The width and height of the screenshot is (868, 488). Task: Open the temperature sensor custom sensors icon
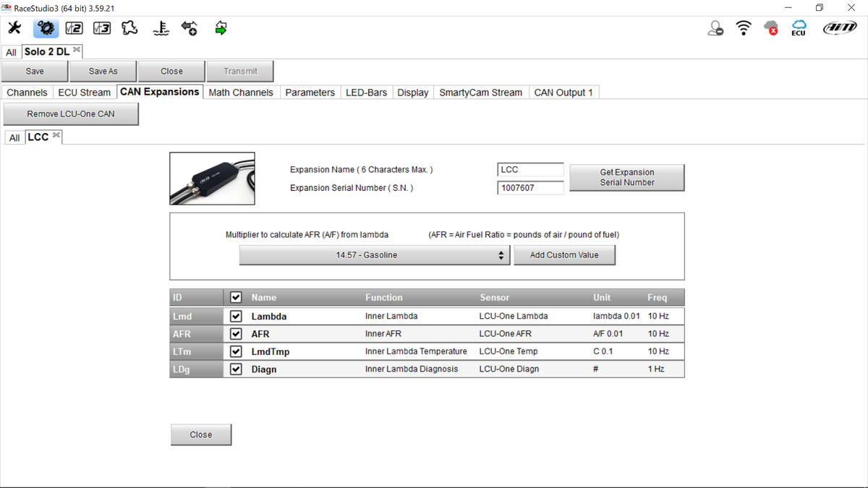(161, 28)
